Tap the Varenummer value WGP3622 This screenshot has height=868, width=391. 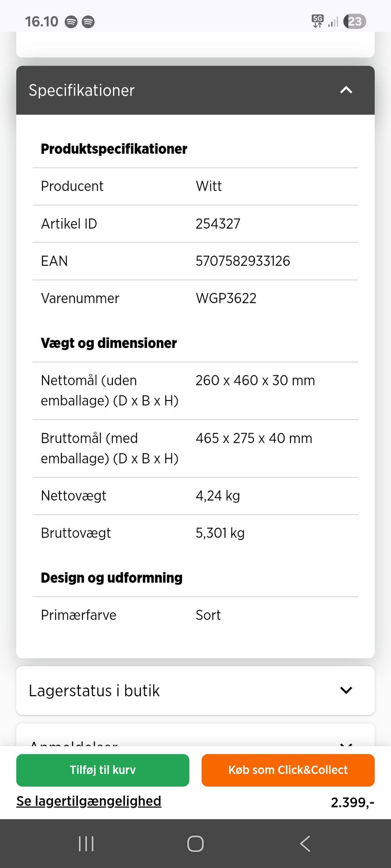226,298
